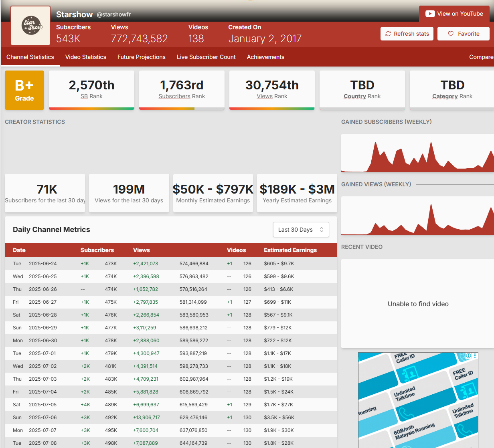Switch to Channel Statistics tab

(30, 57)
